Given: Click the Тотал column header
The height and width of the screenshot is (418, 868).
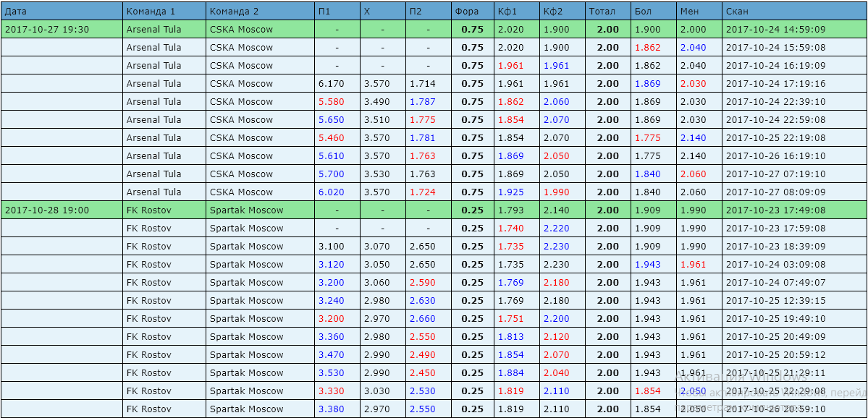Looking at the screenshot, I should [x=602, y=12].
